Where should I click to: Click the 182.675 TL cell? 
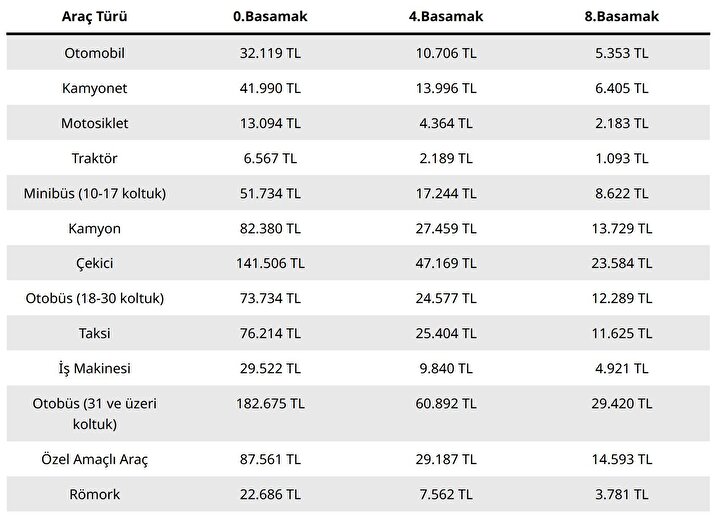coord(270,404)
